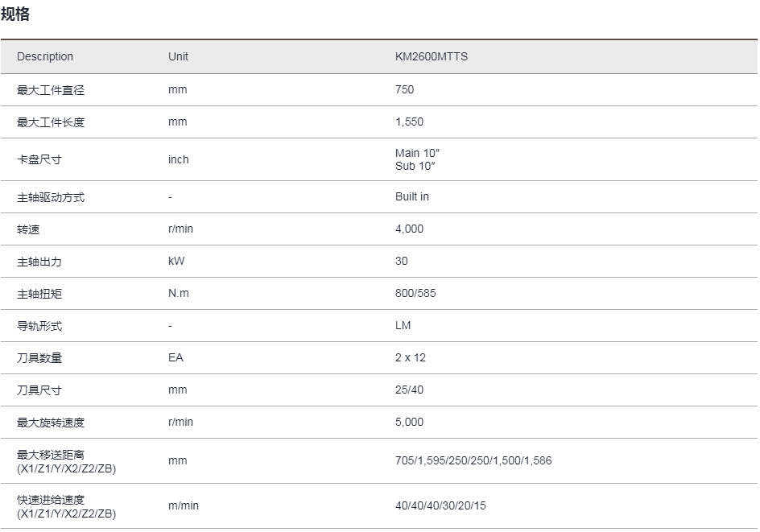Click the 转速 row label
Viewport: 760px width, 532px height.
[28, 229]
